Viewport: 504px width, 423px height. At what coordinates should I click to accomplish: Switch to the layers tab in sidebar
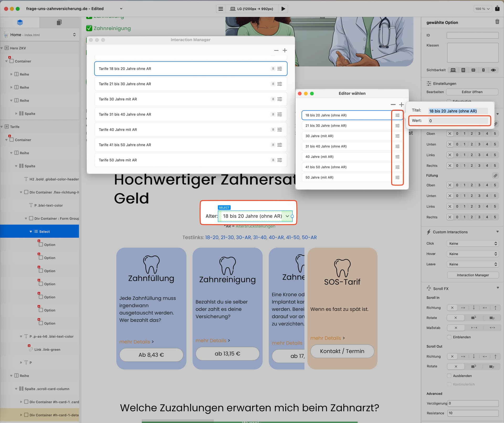[x=20, y=23]
